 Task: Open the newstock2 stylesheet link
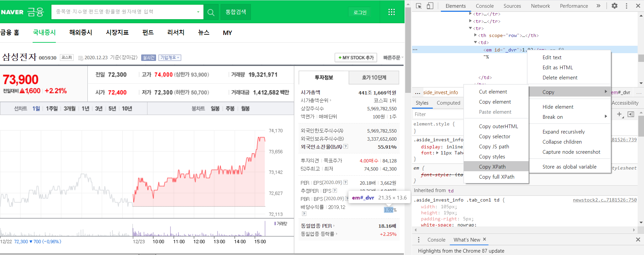pyautogui.click(x=605, y=200)
